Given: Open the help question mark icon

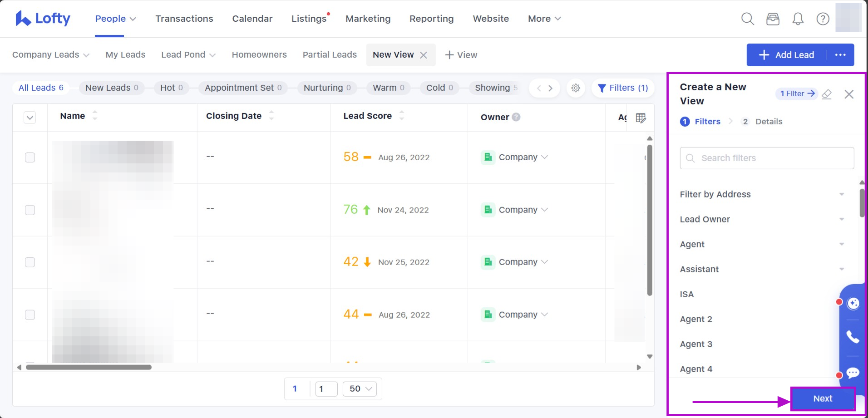Looking at the screenshot, I should pos(823,19).
